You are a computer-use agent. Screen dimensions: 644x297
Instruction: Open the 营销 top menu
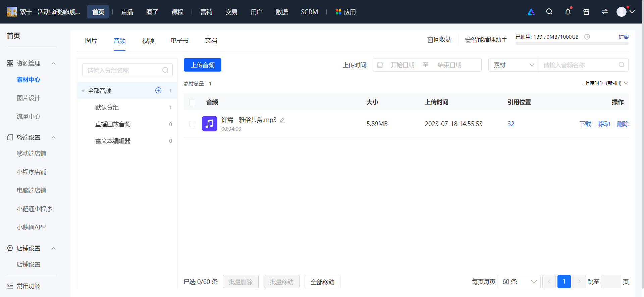coord(206,12)
